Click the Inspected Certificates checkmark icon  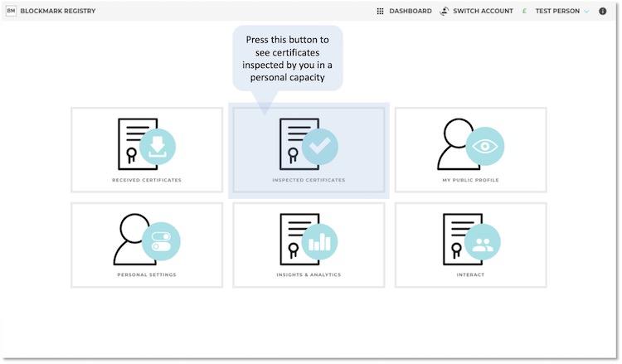(x=319, y=147)
